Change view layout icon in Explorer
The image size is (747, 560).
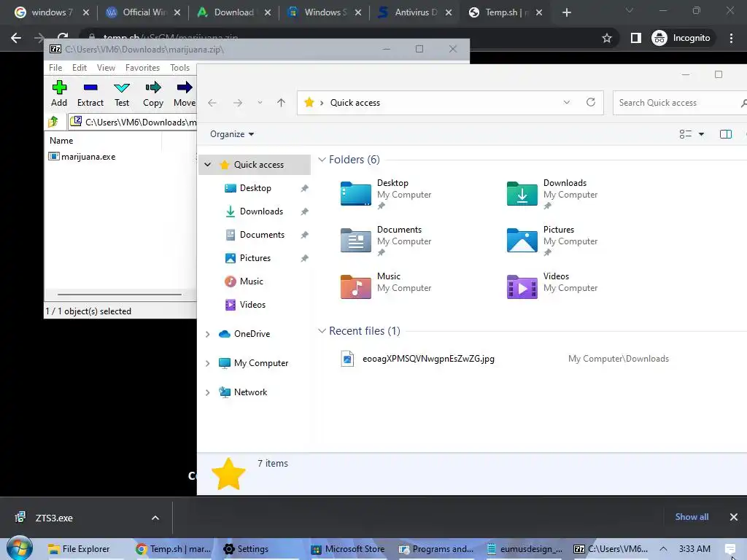pos(686,134)
